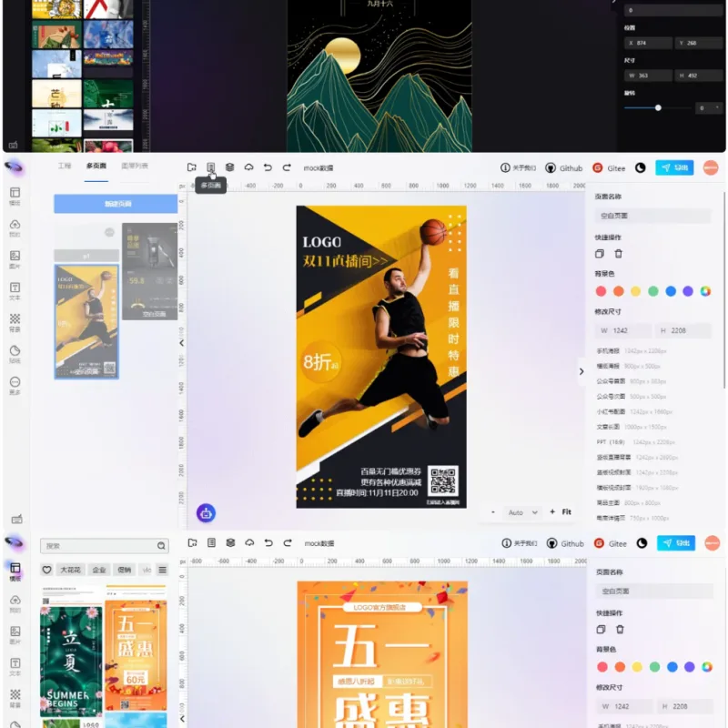Undo last action in bottom editor
Image resolution: width=728 pixels, height=728 pixels.
click(x=268, y=542)
